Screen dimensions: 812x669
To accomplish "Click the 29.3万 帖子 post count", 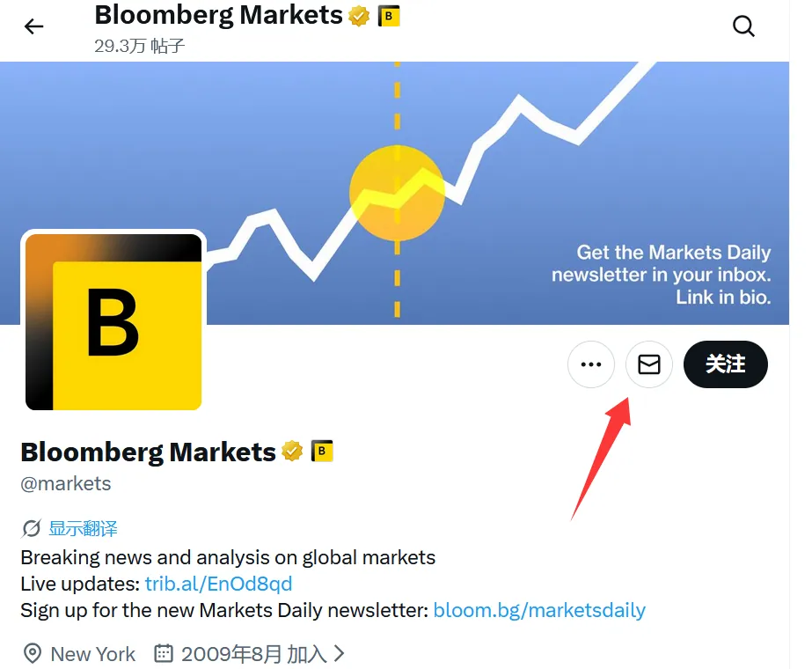I will point(139,46).
